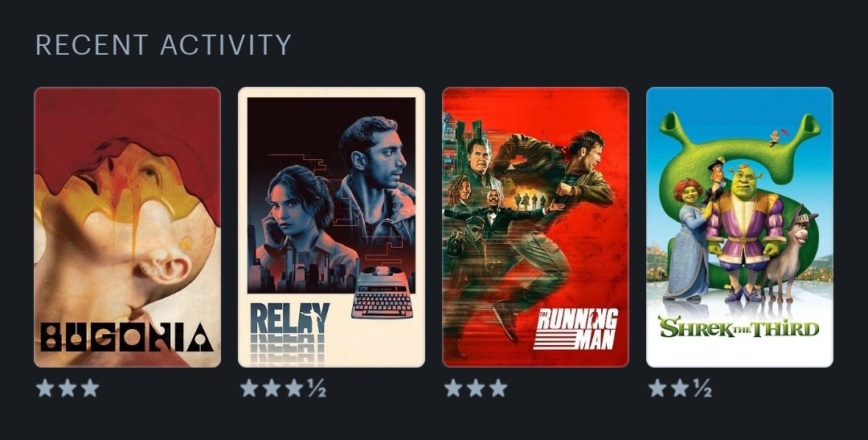
Task: Click the half-star symbol under Shrek the Third
Action: 702,388
